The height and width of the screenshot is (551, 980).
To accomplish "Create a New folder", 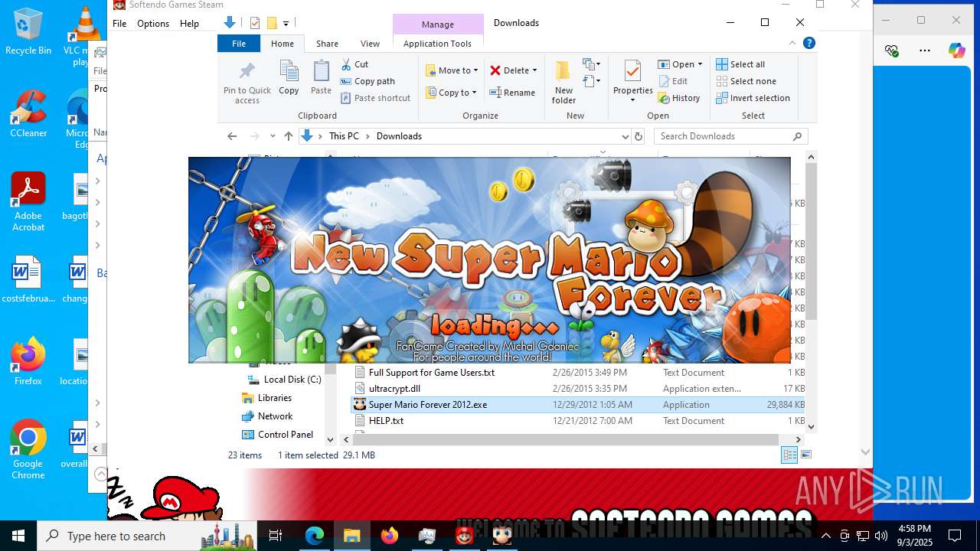I will pyautogui.click(x=563, y=83).
